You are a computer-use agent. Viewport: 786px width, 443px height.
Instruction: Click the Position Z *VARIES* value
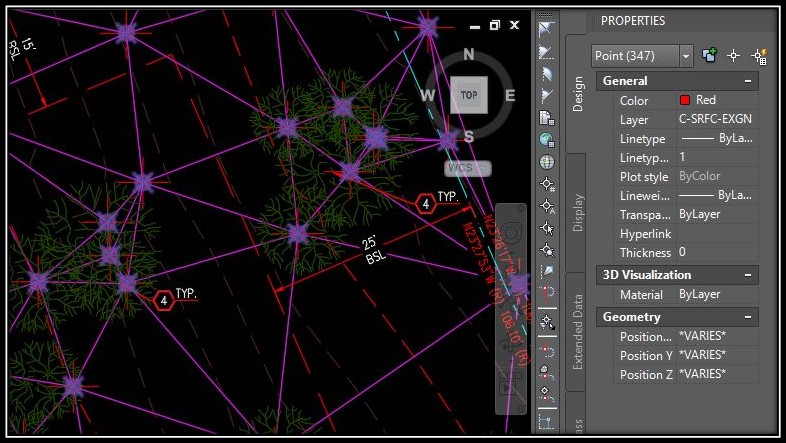click(x=717, y=374)
